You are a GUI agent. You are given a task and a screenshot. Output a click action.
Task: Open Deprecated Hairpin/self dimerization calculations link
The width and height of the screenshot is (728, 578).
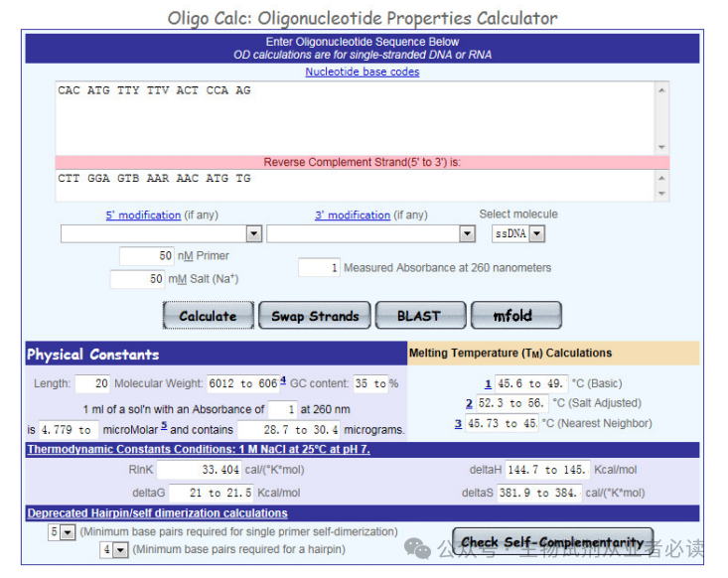(157, 513)
